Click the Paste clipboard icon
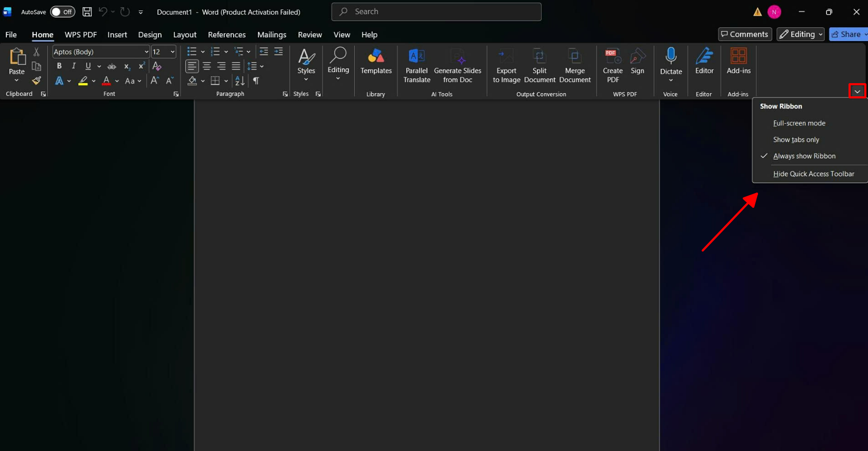Viewport: 868px width, 451px height. pyautogui.click(x=17, y=57)
